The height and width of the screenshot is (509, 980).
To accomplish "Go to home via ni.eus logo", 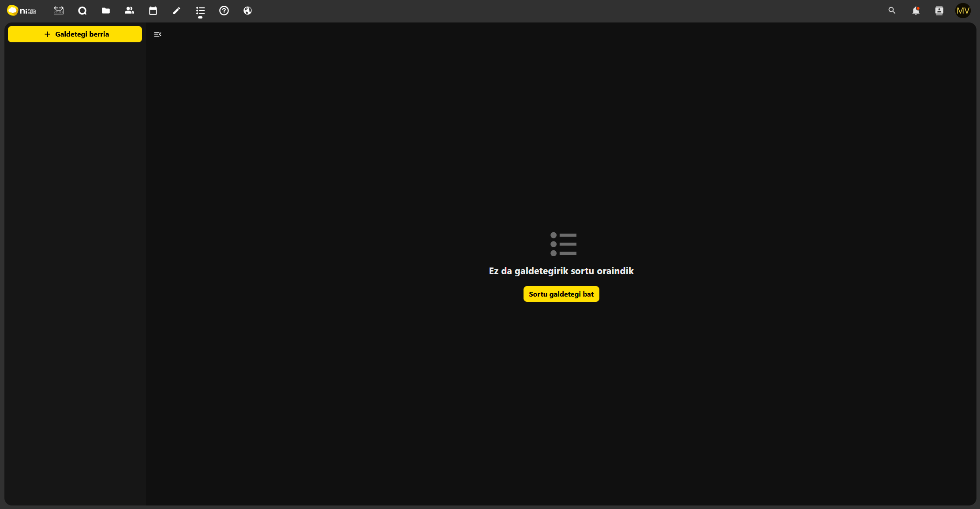I will point(22,11).
